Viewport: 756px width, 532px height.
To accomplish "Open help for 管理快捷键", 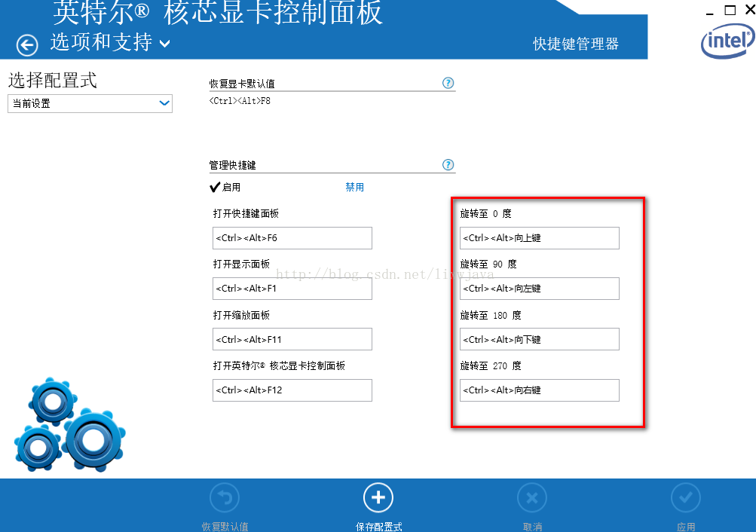I will 448,165.
